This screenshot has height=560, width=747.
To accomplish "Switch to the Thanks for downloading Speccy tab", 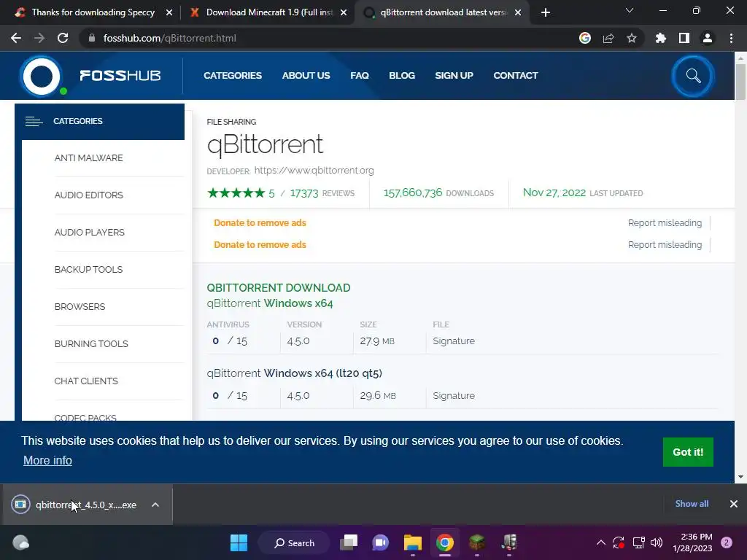I will coord(93,12).
